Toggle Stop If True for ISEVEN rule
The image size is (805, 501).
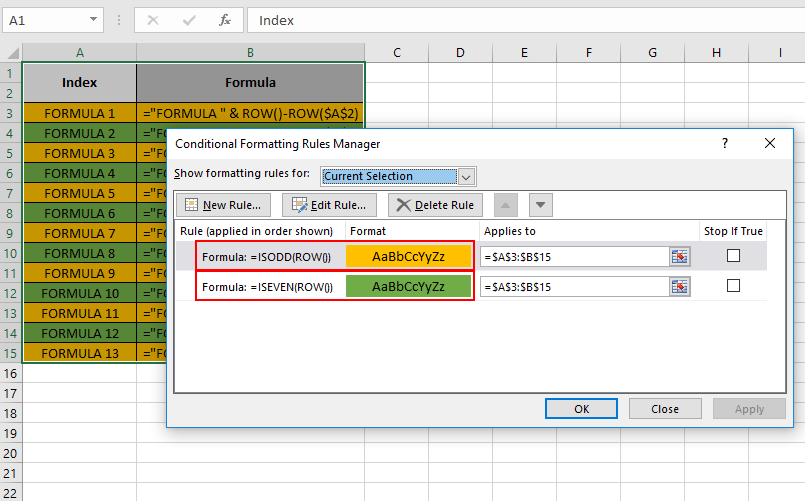pos(734,285)
